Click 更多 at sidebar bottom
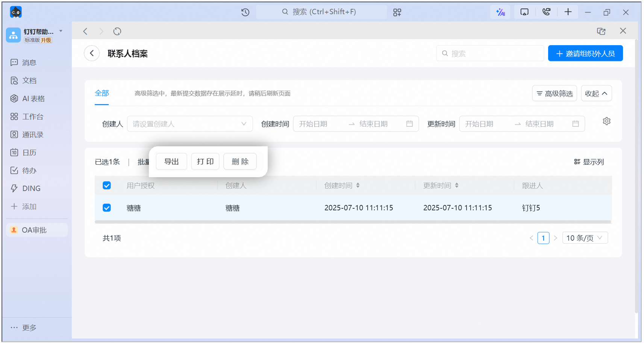Viewport: 644px width, 343px height. (23, 328)
